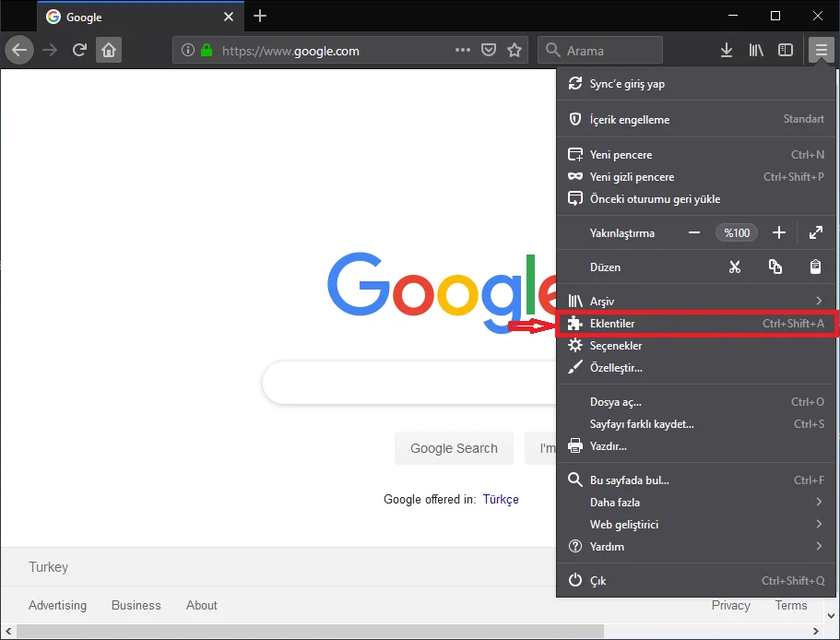This screenshot has height=640, width=840.
Task: Open the Library bookshelf icon in toolbar
Action: click(756, 50)
